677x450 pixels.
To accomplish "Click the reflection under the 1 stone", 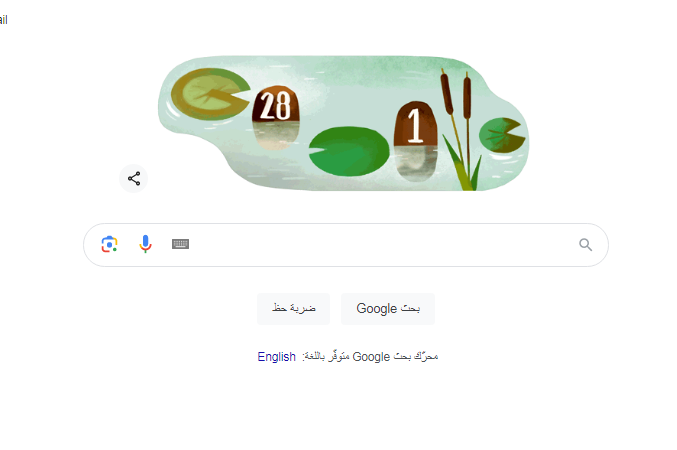I will click(415, 164).
